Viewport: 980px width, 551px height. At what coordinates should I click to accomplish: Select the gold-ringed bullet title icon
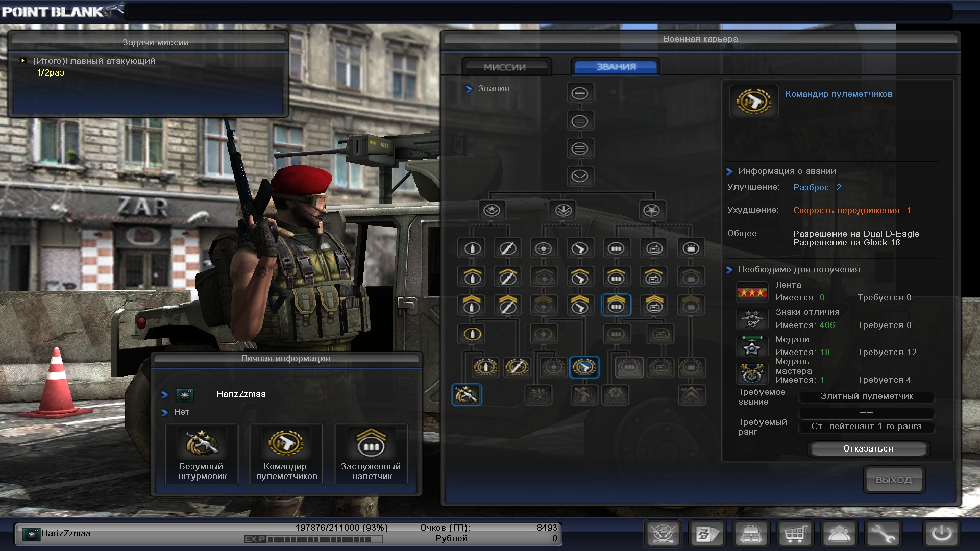click(x=472, y=334)
